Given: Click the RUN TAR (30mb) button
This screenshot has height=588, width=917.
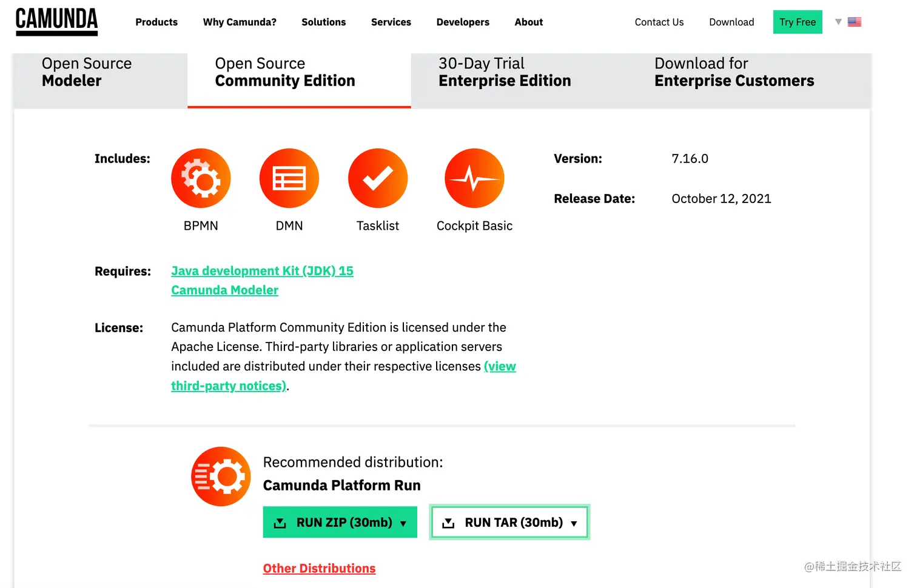Looking at the screenshot, I should (509, 522).
